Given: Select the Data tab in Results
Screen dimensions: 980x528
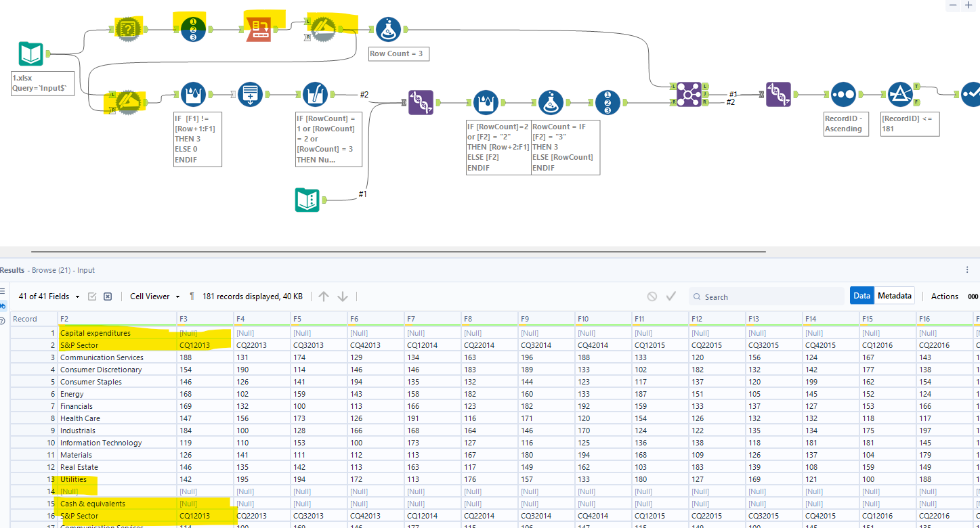Looking at the screenshot, I should point(862,295).
